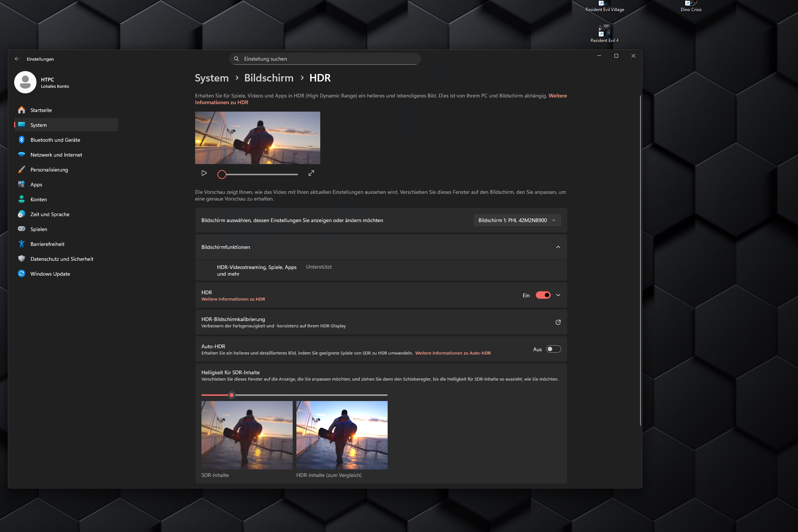
Task: Click the back arrow in Einstellungen
Action: pyautogui.click(x=17, y=59)
